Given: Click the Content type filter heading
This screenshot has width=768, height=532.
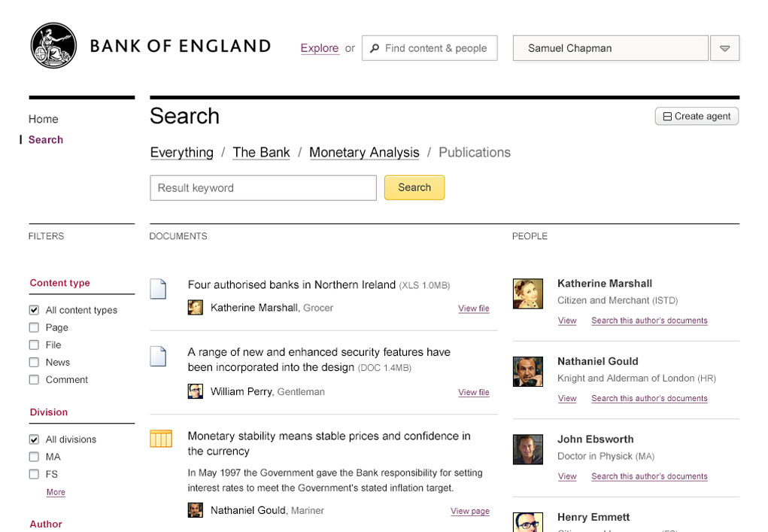Looking at the screenshot, I should click(x=59, y=283).
